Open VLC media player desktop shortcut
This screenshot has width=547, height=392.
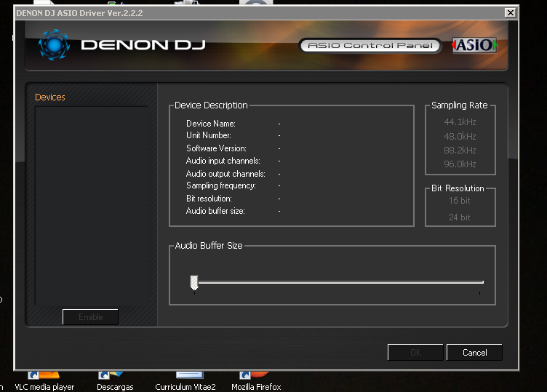click(x=44, y=382)
